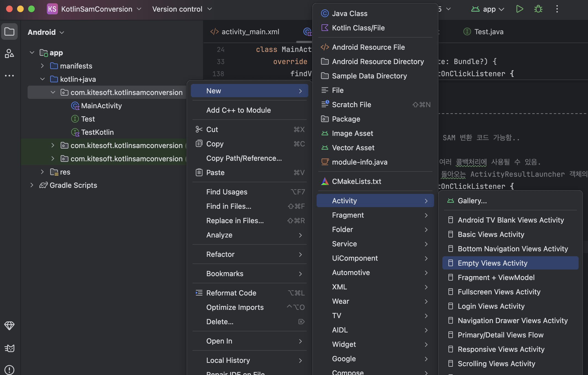Open the Project folder tool window icon
Image resolution: width=588 pixels, height=375 pixels.
click(9, 32)
